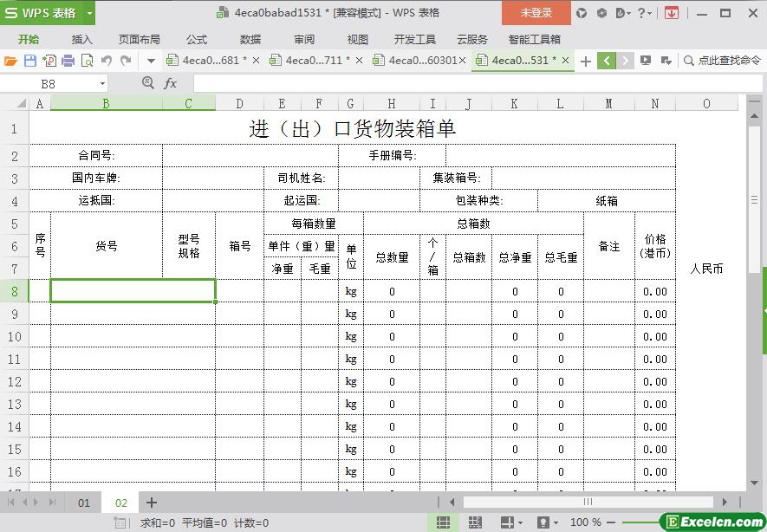The image size is (767, 532).
Task: Open the feedback icon dropdown in title bar
Action: 622,13
